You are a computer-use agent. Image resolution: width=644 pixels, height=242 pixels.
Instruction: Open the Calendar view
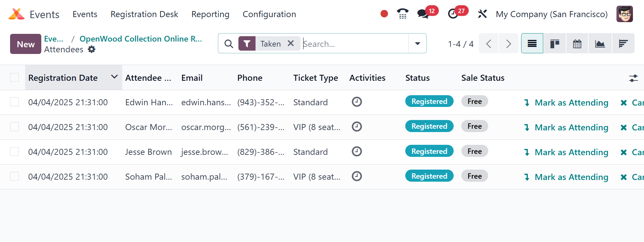(577, 44)
